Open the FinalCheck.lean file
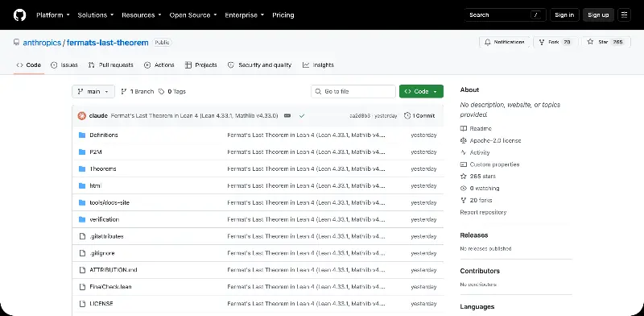Viewport: 644px width, 316px height. point(110,287)
